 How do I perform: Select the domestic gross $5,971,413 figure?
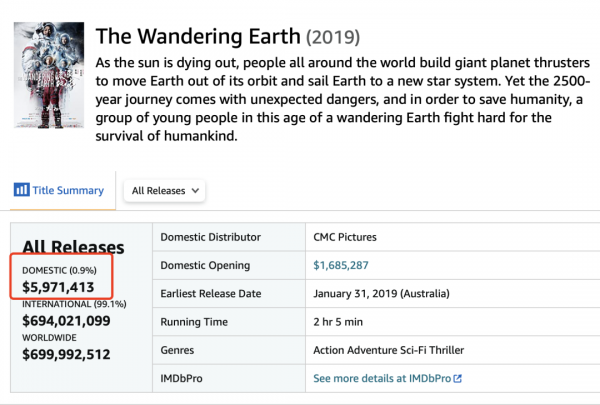click(x=58, y=288)
